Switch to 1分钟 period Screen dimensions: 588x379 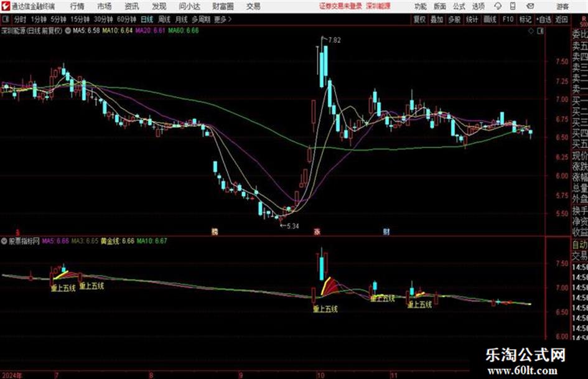point(38,19)
